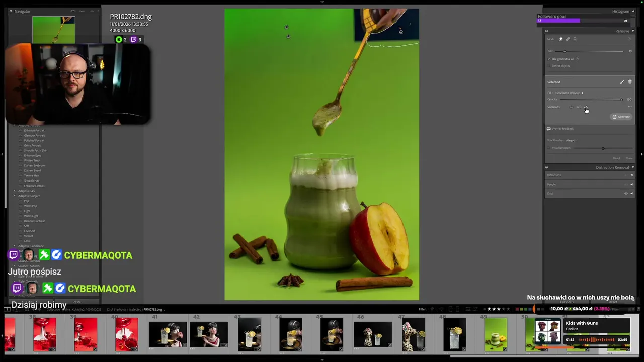Click Provide feedback link
Screen dimensions: 644x362
click(x=563, y=129)
